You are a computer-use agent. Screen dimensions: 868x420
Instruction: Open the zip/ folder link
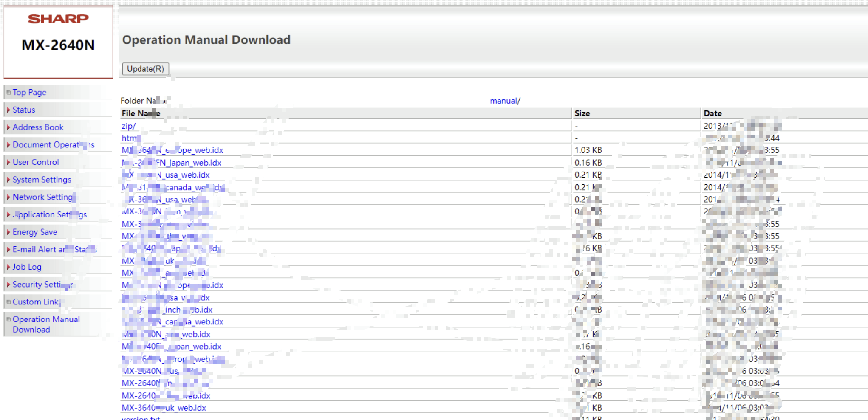coord(128,126)
